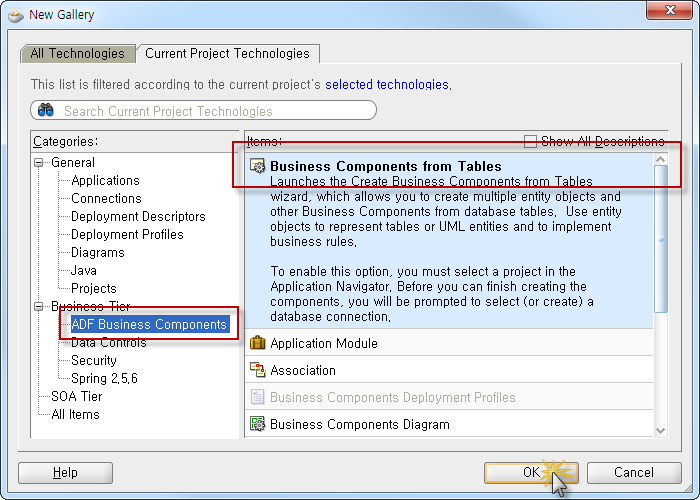Switch to the All Technologies tab
Image resolution: width=700 pixels, height=500 pixels.
78,54
